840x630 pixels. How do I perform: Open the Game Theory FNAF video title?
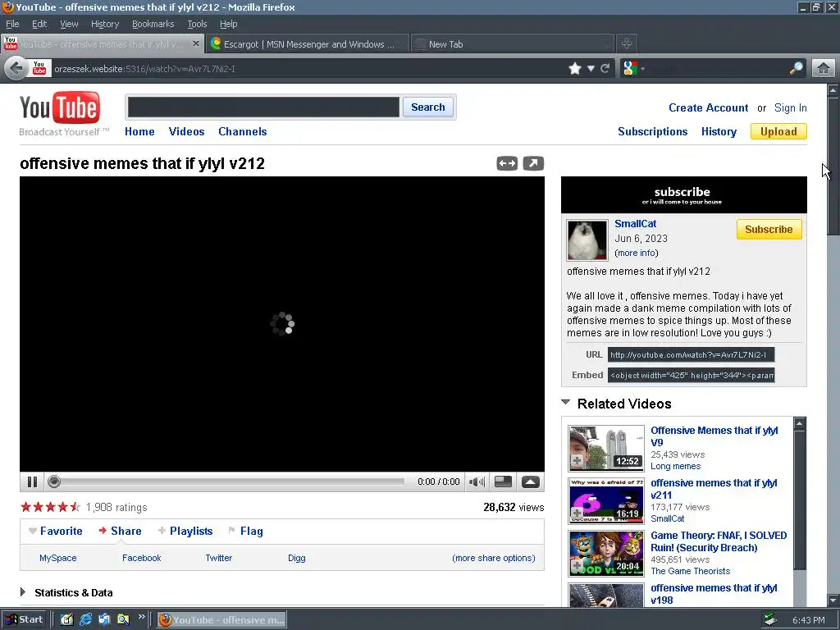(719, 541)
